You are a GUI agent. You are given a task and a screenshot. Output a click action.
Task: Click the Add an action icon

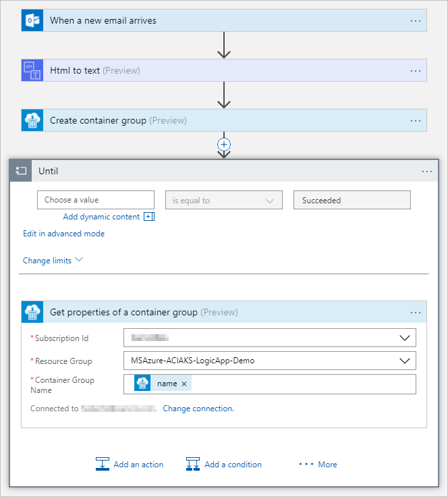(103, 464)
